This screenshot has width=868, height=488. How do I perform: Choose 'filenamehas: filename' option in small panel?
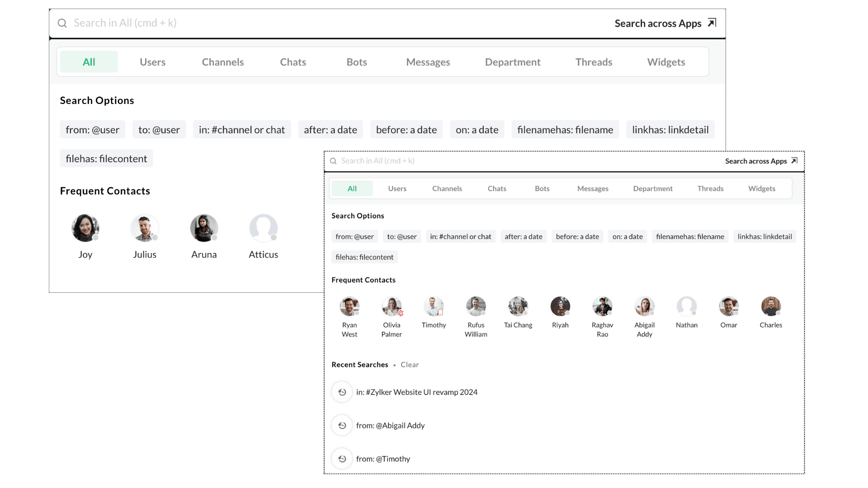pos(690,236)
